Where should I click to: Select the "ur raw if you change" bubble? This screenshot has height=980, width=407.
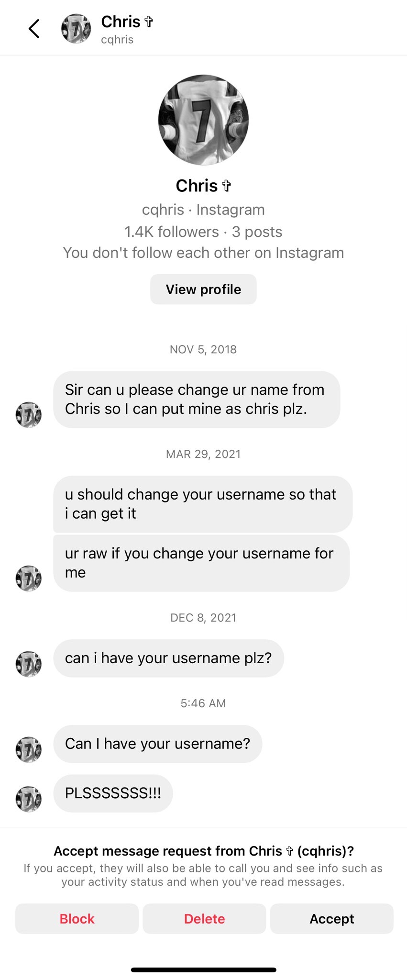(x=201, y=563)
